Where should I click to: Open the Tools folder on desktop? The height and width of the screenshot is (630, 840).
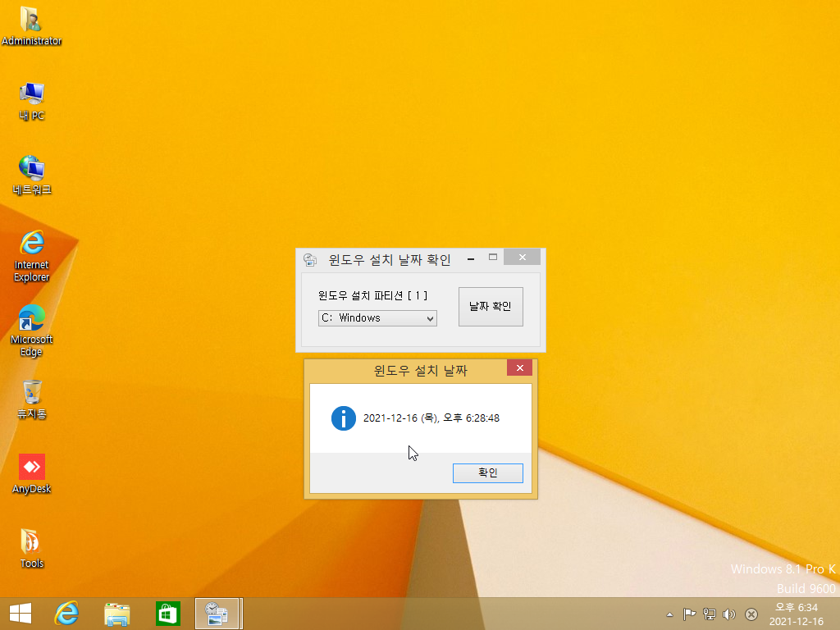click(31, 549)
